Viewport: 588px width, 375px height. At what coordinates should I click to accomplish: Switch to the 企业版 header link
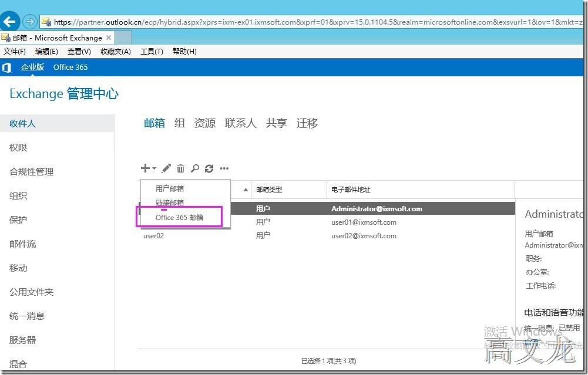33,67
